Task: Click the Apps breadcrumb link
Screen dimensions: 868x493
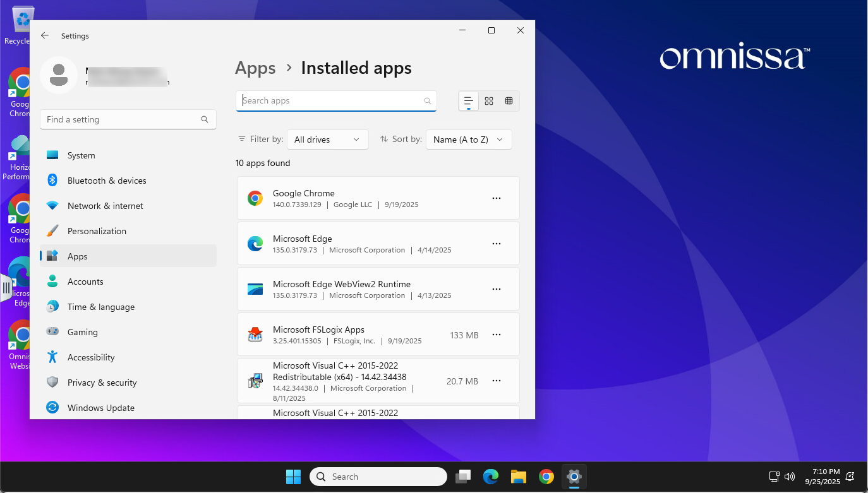Action: click(255, 68)
